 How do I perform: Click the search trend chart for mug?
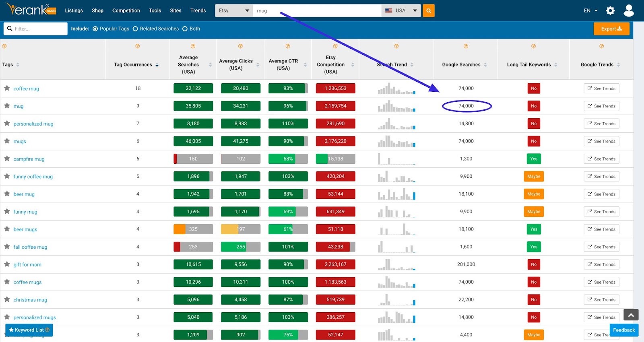click(x=396, y=106)
